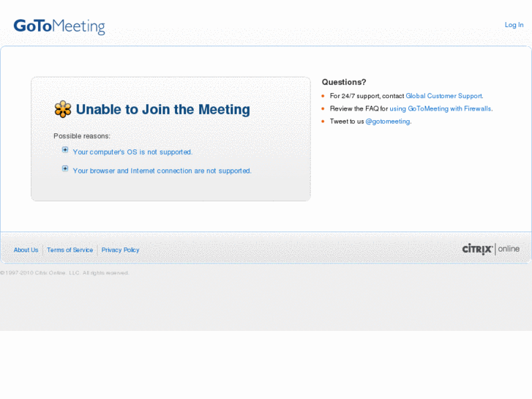Image resolution: width=532 pixels, height=399 pixels.
Task: Click the orange daisy icon beside the heading
Action: (63, 109)
